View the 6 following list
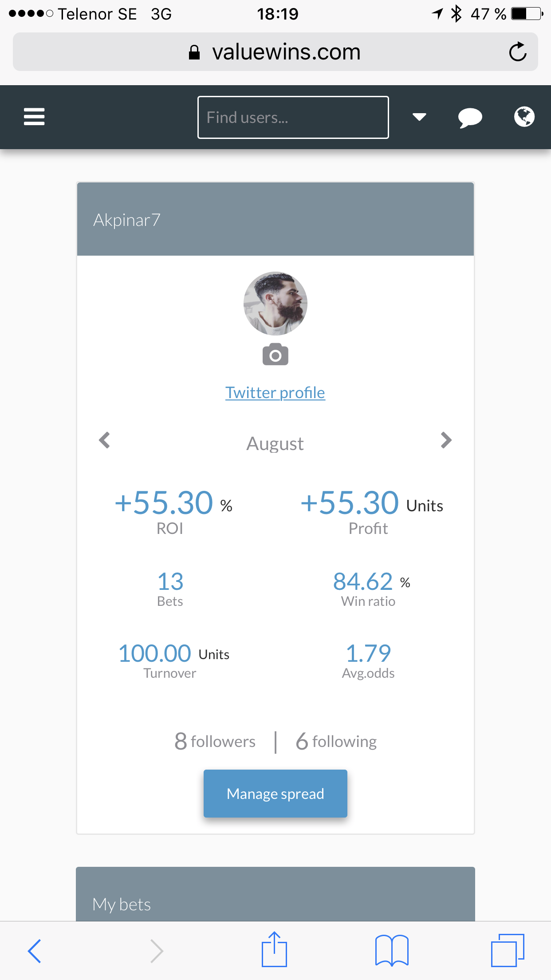This screenshot has width=551, height=980. coord(336,741)
